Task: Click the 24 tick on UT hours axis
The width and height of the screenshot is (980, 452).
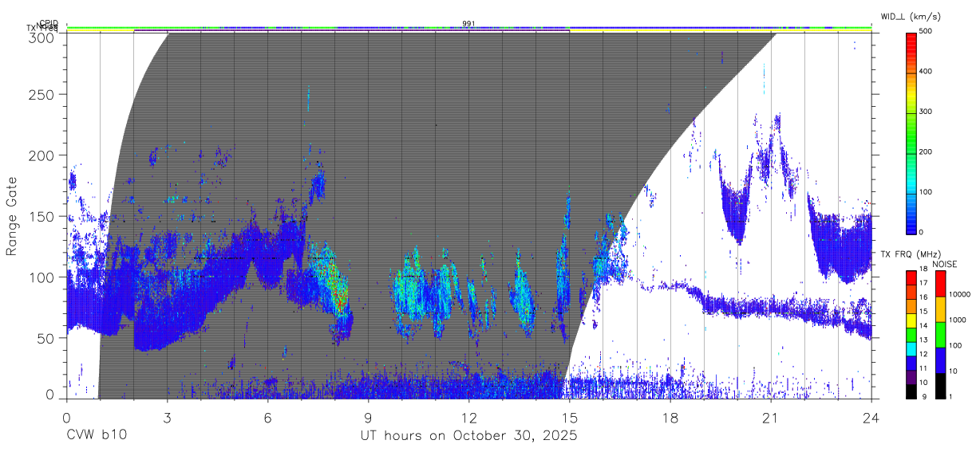Action: (871, 417)
